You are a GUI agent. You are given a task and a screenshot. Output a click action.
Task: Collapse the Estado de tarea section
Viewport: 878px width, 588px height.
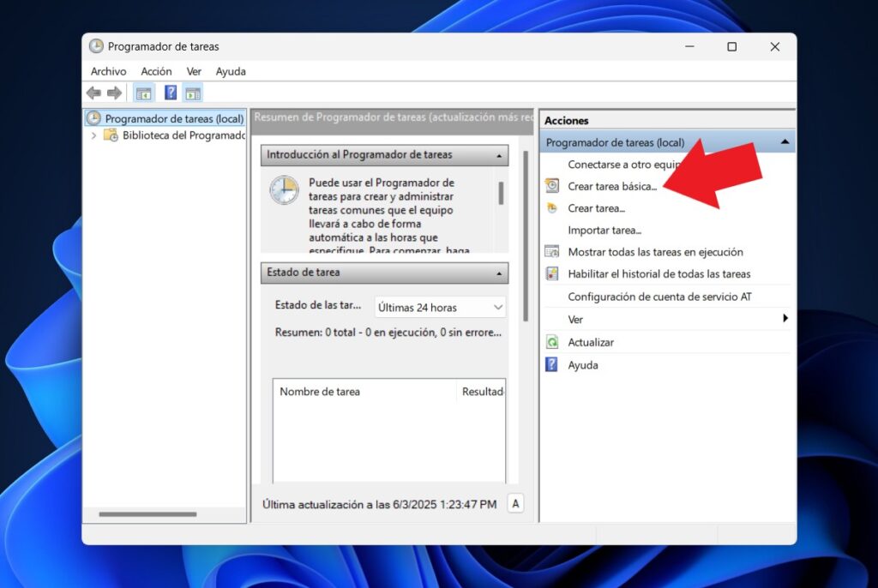497,273
